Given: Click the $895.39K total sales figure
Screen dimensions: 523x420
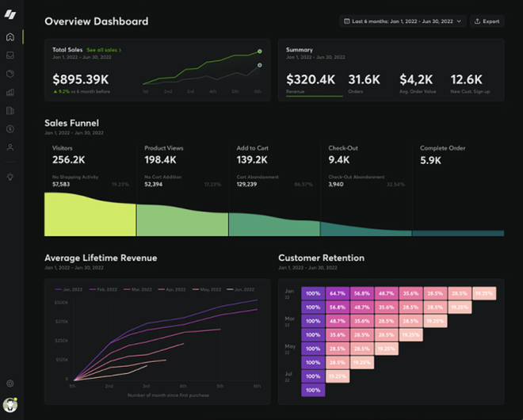Looking at the screenshot, I should click(81, 79).
